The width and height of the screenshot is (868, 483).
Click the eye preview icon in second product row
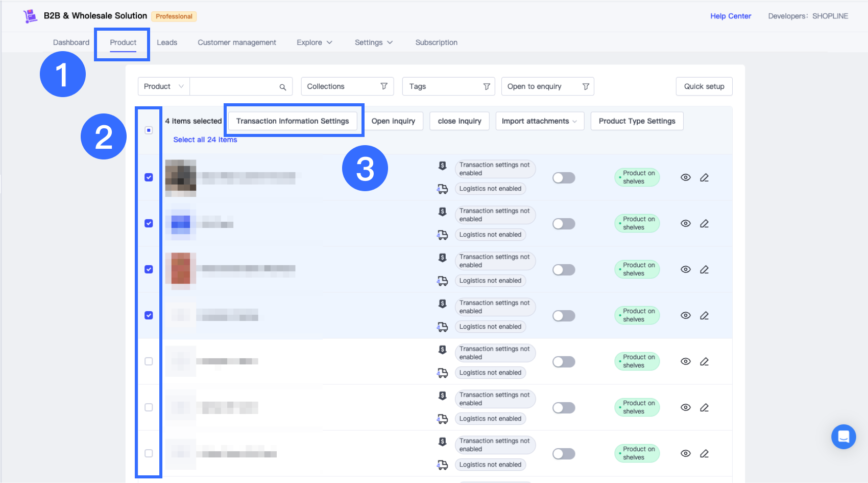click(x=686, y=223)
